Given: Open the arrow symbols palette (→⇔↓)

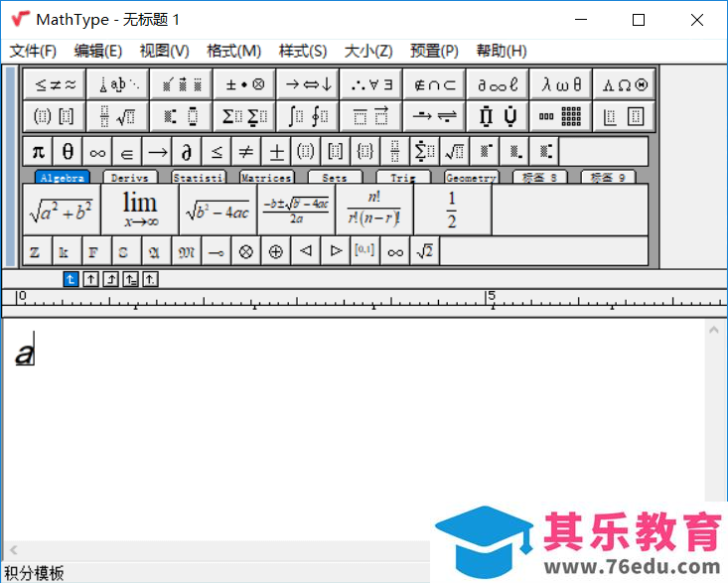Looking at the screenshot, I should (308, 84).
